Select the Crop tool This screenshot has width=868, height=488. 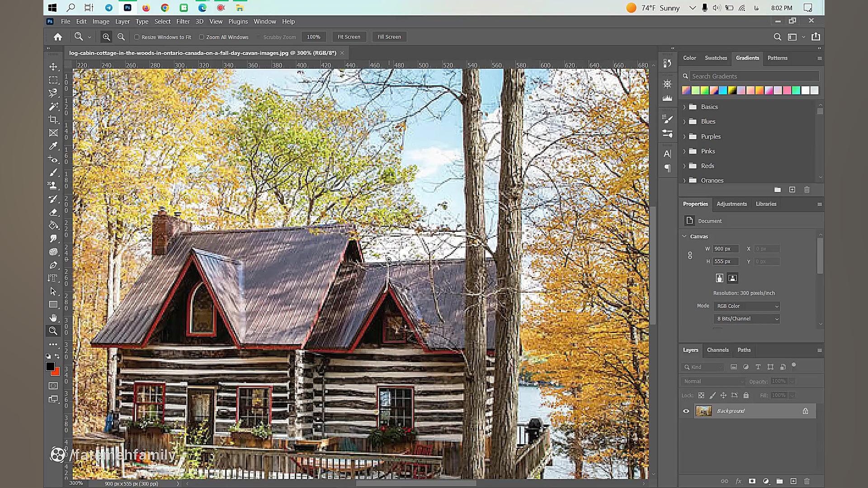[53, 119]
